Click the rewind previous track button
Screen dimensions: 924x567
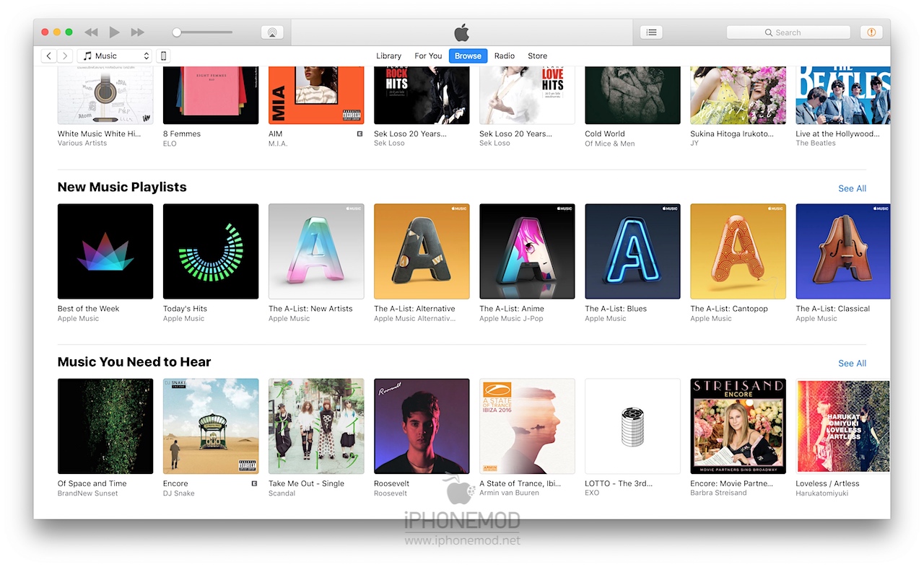[x=91, y=32]
